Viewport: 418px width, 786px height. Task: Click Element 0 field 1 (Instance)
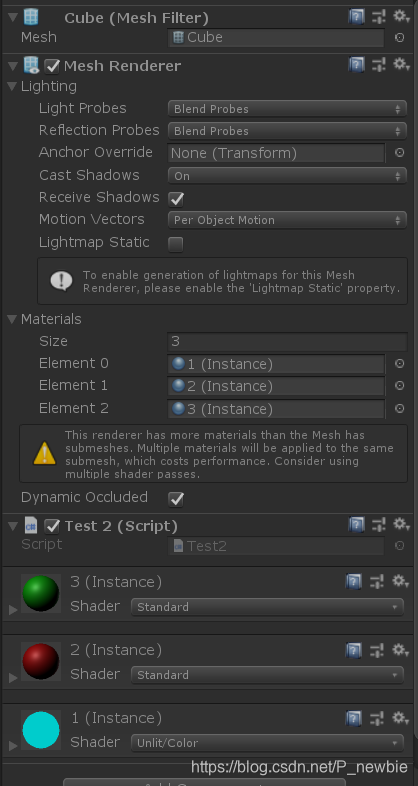pos(276,364)
